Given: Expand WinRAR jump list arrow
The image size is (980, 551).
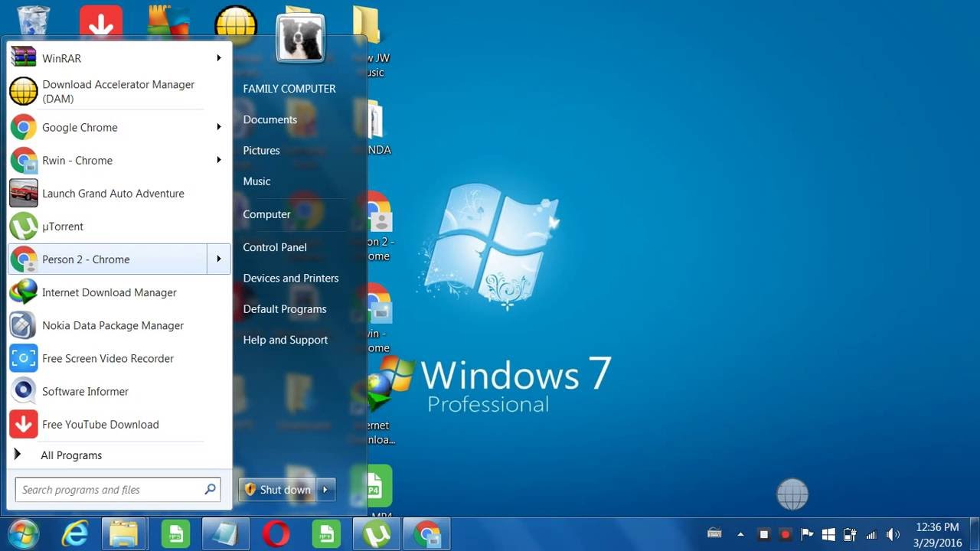Looking at the screenshot, I should [218, 58].
